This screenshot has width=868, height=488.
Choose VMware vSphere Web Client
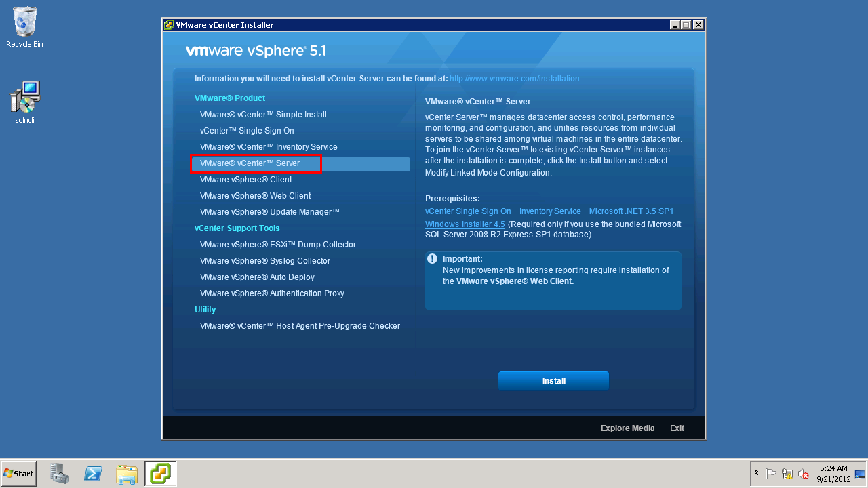point(255,196)
